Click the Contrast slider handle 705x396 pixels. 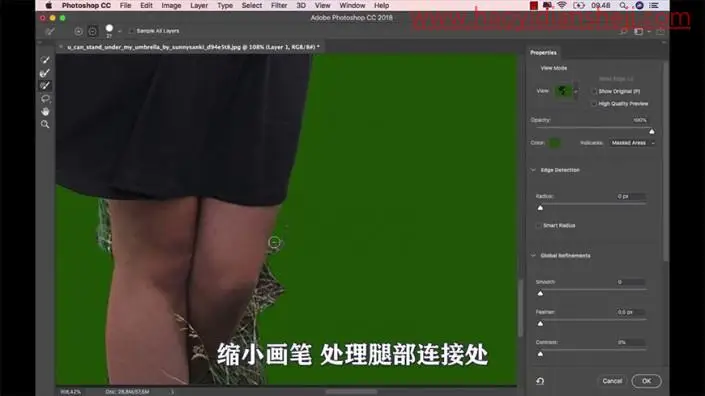point(540,354)
